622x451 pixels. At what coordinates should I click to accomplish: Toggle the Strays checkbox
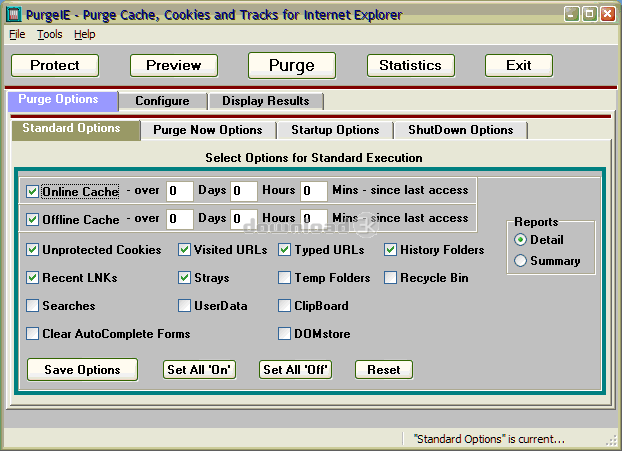[184, 278]
